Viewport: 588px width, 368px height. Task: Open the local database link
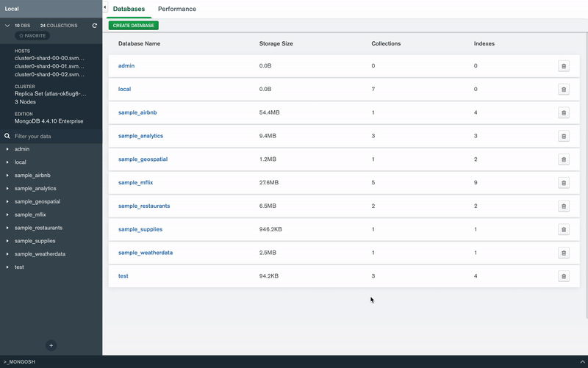[x=124, y=89]
